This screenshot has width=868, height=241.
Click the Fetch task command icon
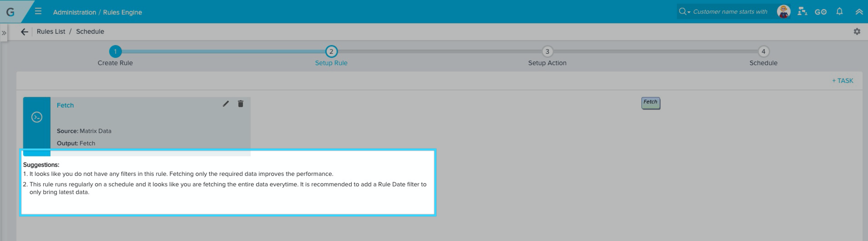(x=37, y=117)
